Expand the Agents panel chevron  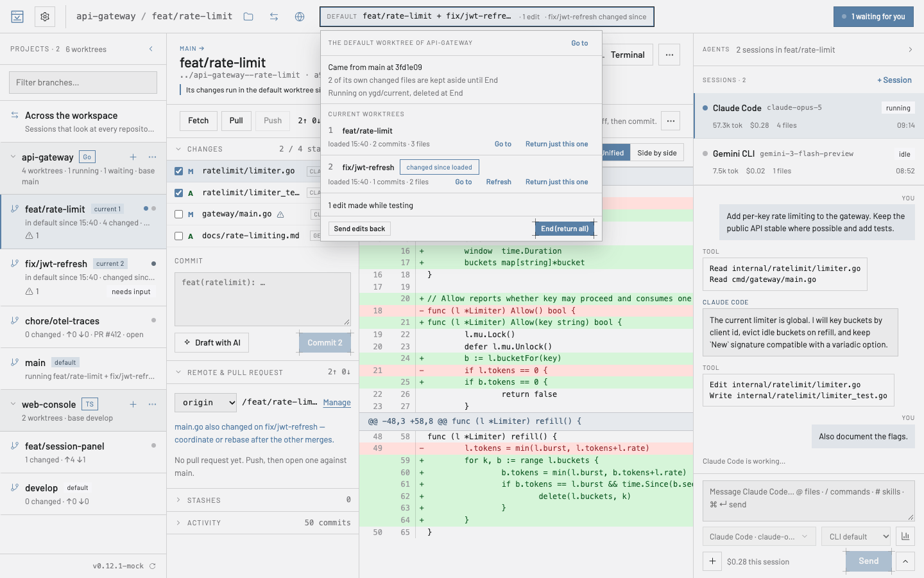910,49
